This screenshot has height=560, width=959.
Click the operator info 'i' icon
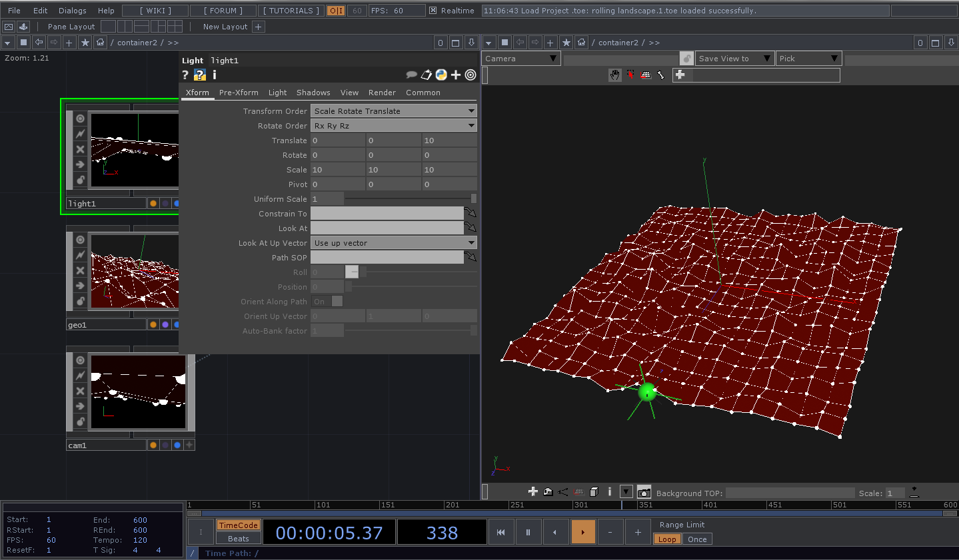click(x=215, y=75)
